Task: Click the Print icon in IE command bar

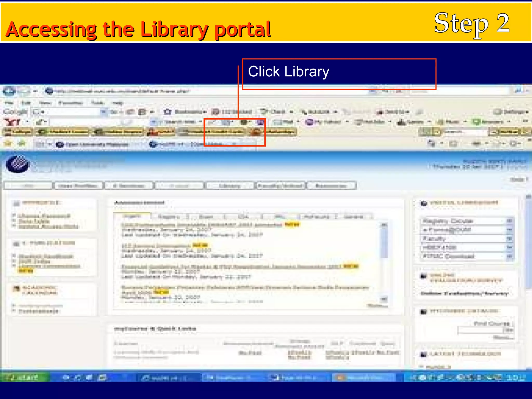Action: pos(476,143)
